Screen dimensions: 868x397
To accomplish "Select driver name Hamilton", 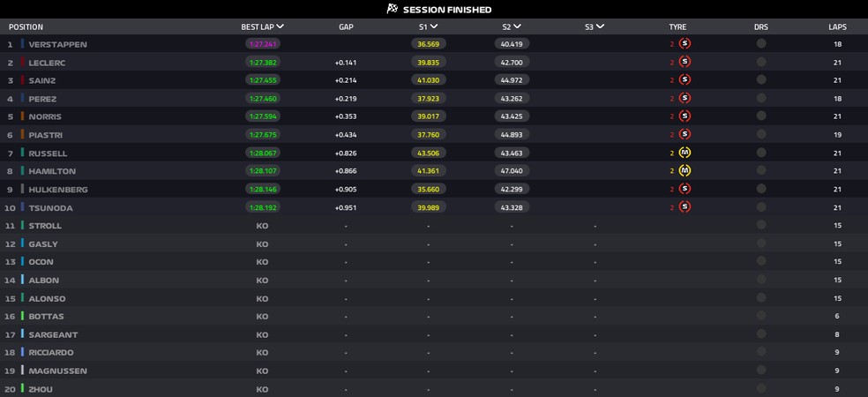I will coord(52,171).
